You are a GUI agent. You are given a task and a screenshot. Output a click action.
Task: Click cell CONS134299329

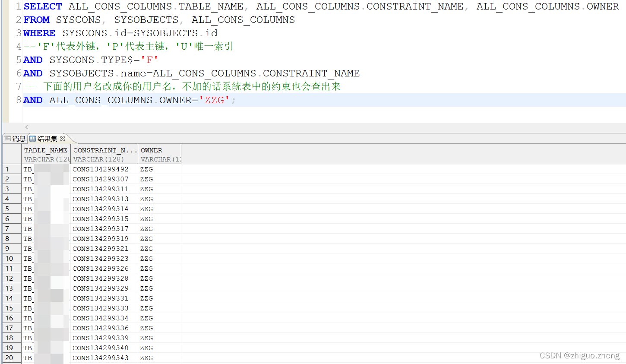click(104, 288)
